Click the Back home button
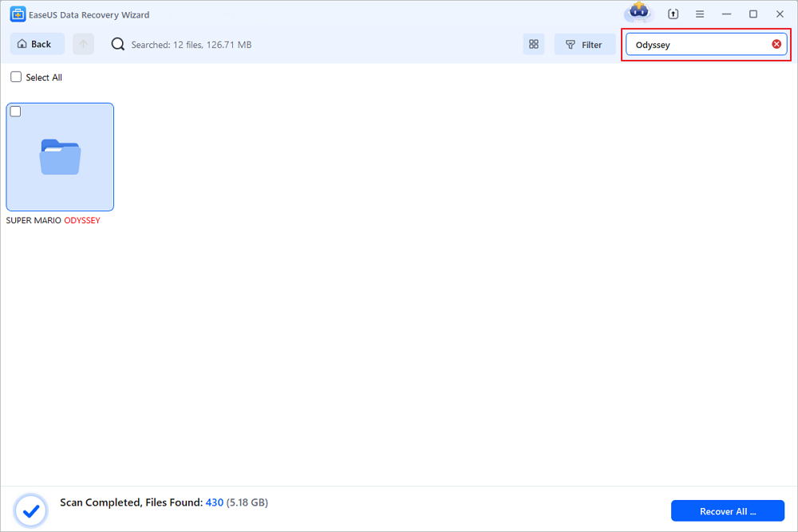The image size is (798, 532). point(38,44)
